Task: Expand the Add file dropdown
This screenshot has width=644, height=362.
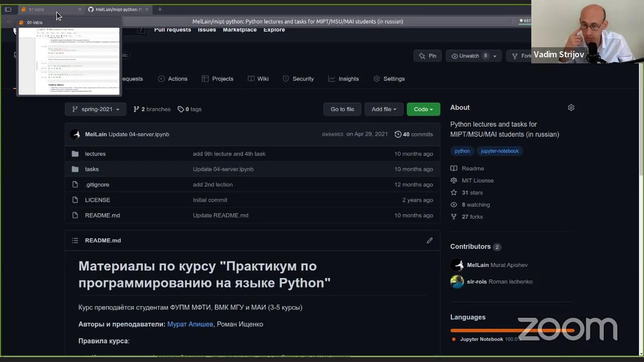Action: (x=384, y=109)
